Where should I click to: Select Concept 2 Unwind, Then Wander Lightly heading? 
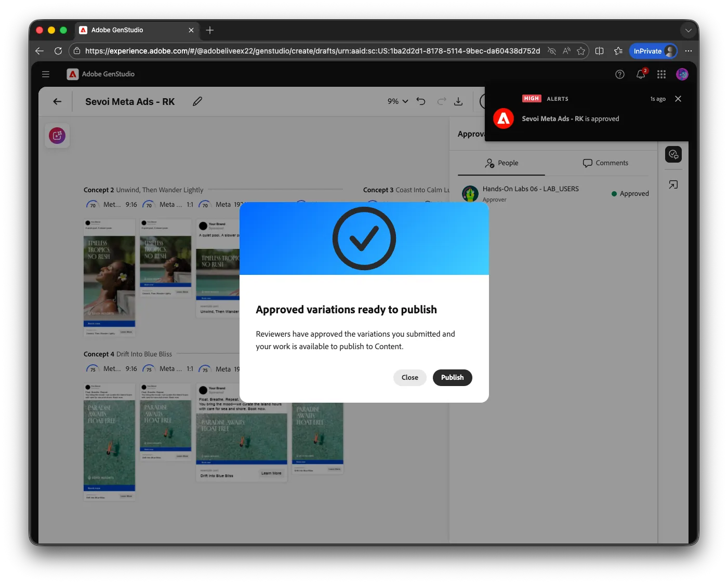click(143, 190)
